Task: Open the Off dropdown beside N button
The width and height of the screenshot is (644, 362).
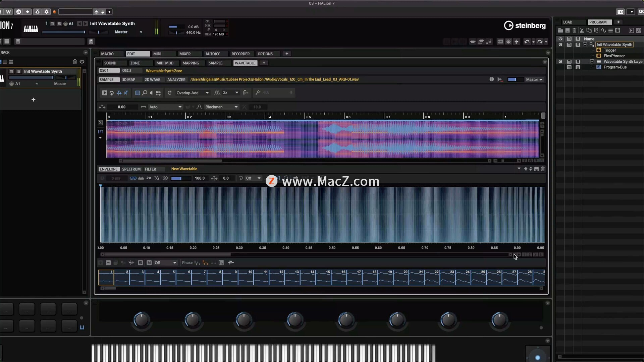Action: pyautogui.click(x=165, y=263)
